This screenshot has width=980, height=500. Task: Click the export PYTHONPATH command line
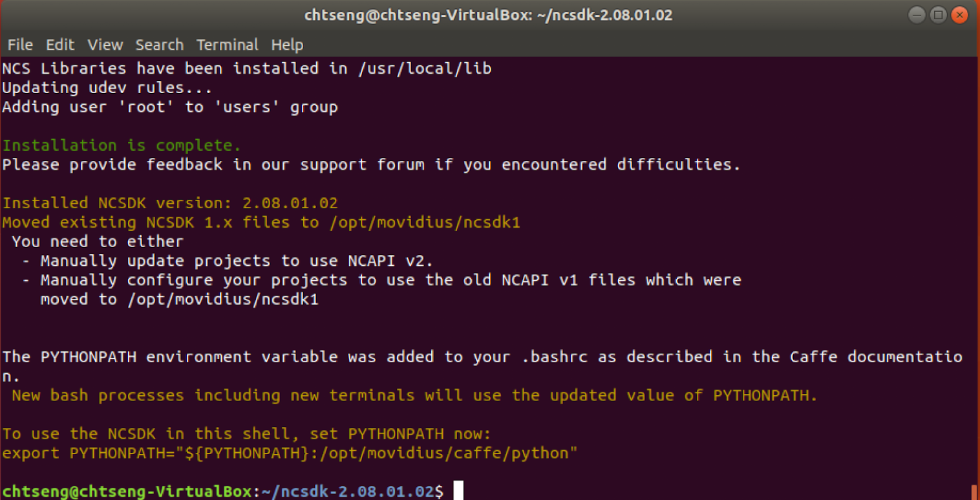click(290, 453)
